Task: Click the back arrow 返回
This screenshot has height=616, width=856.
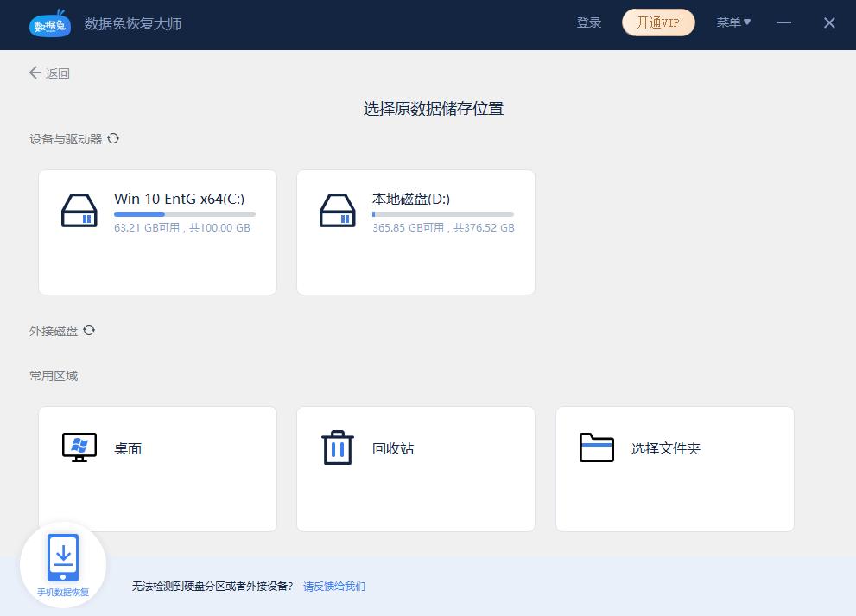Action: tap(35, 73)
